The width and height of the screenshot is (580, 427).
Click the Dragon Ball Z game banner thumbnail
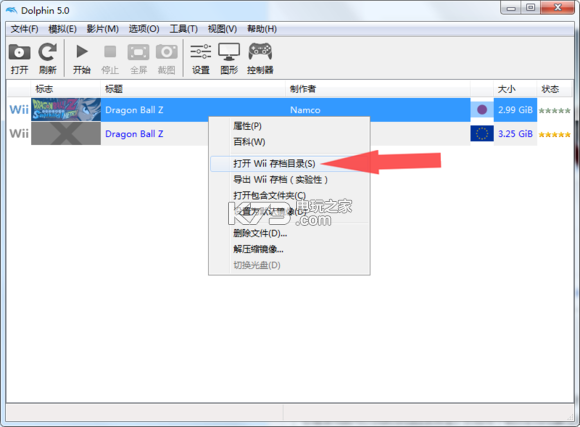point(66,110)
